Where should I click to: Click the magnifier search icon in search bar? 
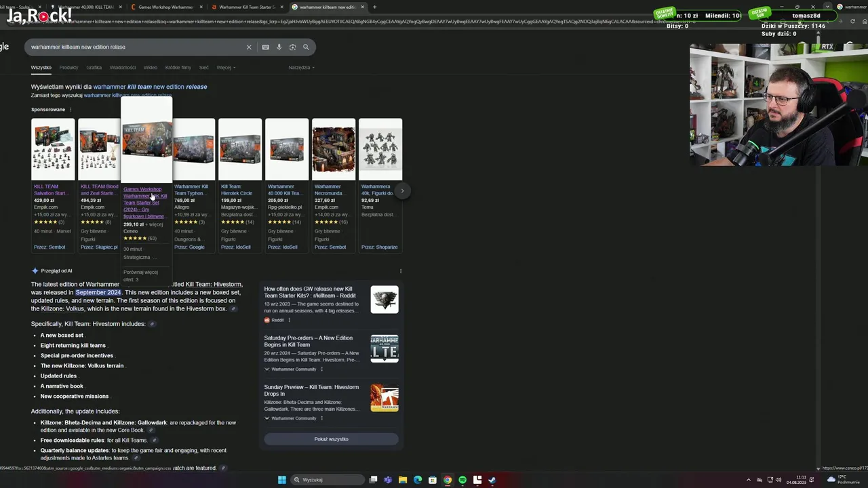pyautogui.click(x=306, y=47)
